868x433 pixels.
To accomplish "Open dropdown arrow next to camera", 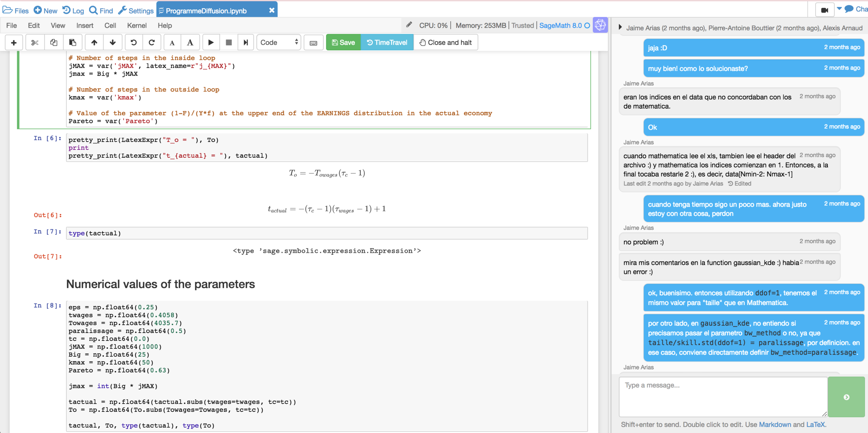I will tap(840, 9).
